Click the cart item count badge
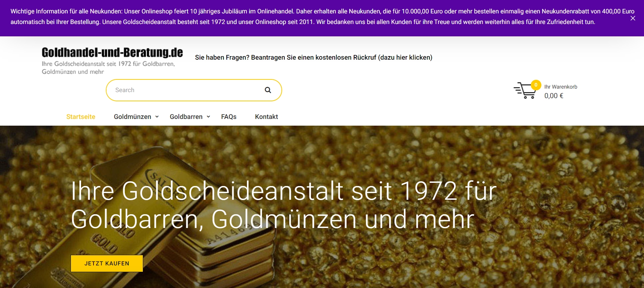The image size is (644, 288). click(536, 85)
